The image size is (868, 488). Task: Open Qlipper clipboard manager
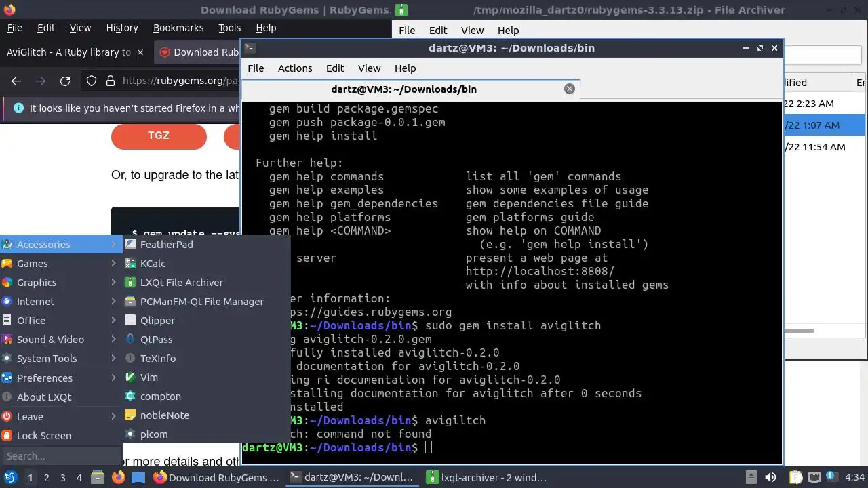(x=206, y=321)
